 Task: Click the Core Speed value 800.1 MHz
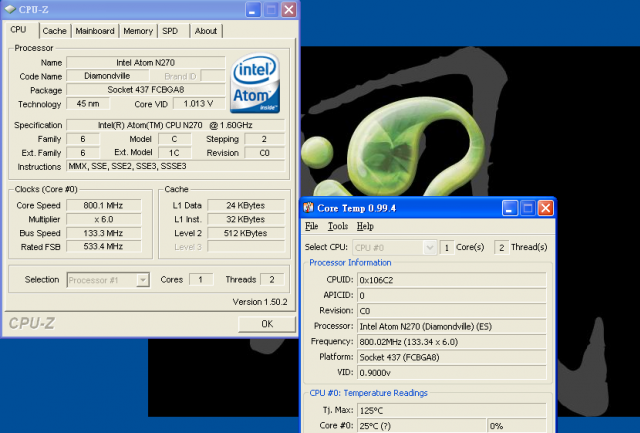coord(104,205)
